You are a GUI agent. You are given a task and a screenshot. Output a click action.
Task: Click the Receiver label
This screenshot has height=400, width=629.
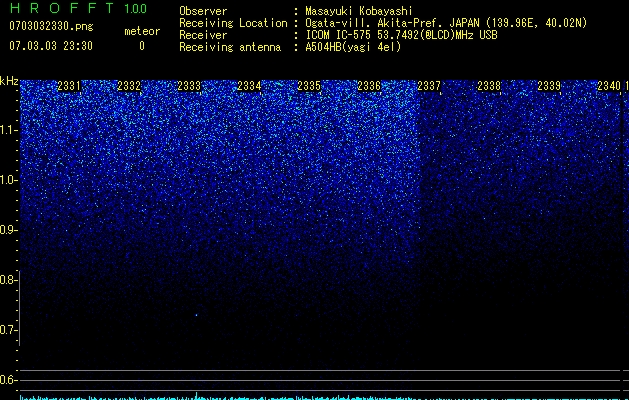[x=203, y=35]
